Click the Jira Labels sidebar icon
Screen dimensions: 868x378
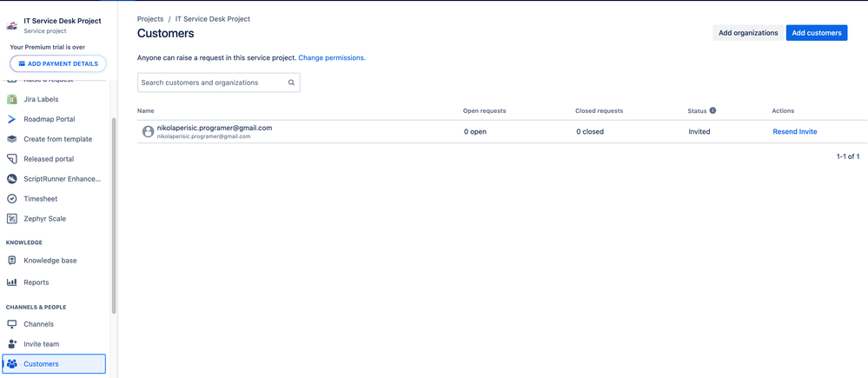pyautogui.click(x=11, y=100)
